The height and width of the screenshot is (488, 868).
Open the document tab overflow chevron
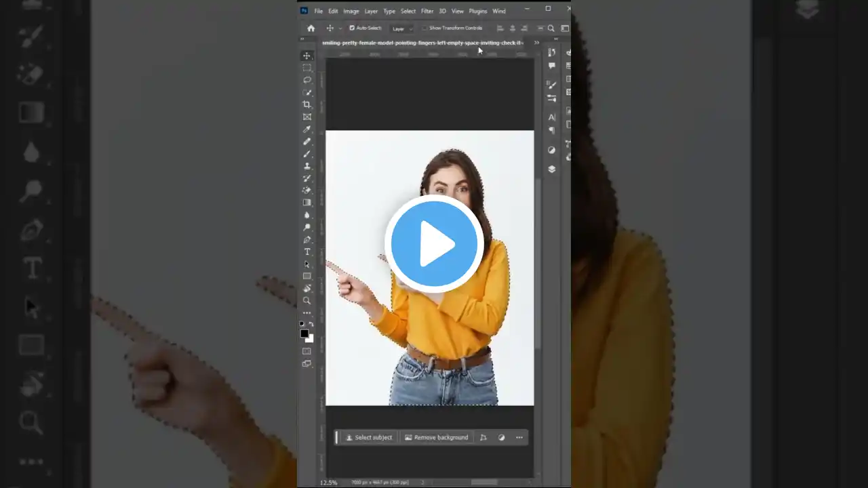point(536,43)
